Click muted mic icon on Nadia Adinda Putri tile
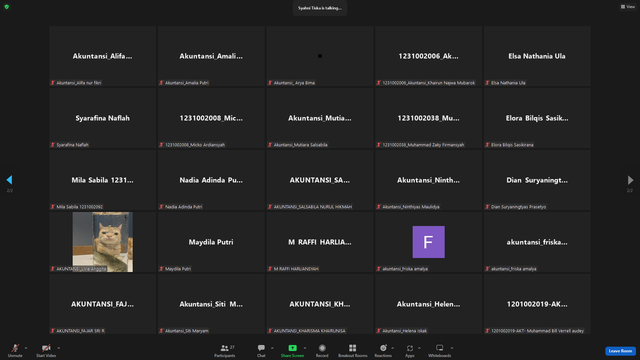 click(161, 207)
